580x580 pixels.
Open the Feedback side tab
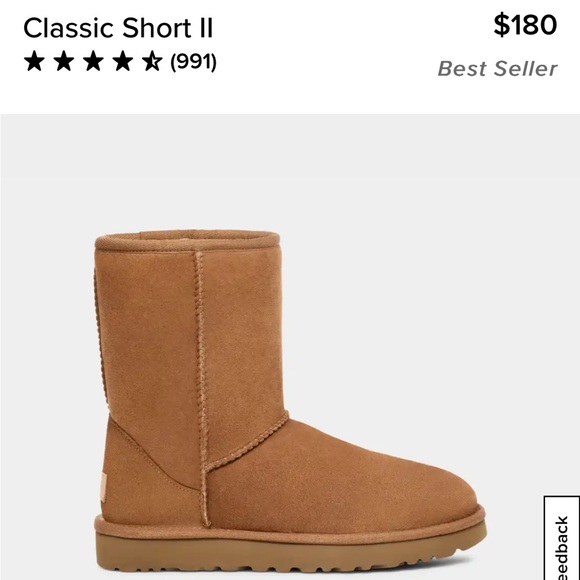point(562,538)
